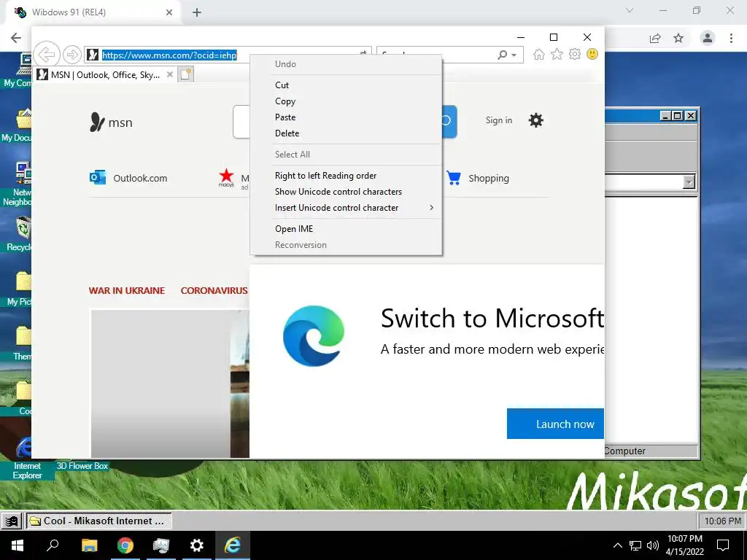Open the dropdown in the background Computer window
Screen dimensions: 747x560
pyautogui.click(x=689, y=182)
